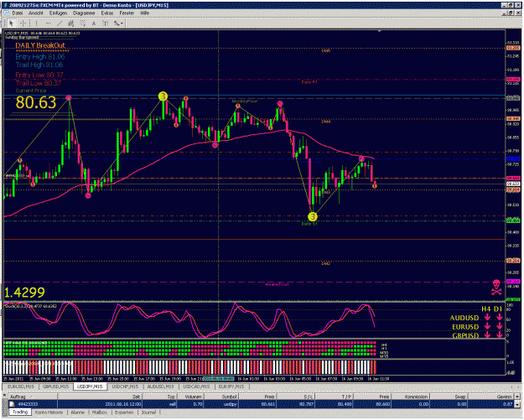The height and width of the screenshot is (420, 524).
Task: Sort orders by S/L column
Action: point(296,397)
